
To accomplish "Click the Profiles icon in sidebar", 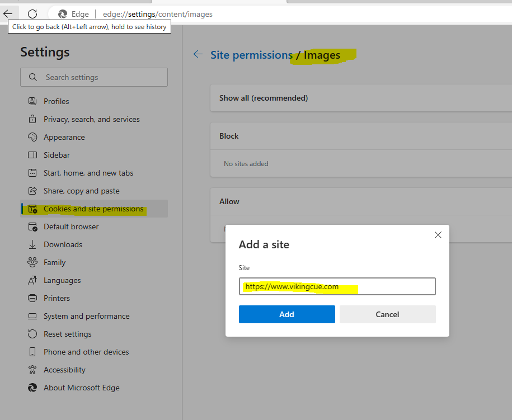I will tap(32, 101).
